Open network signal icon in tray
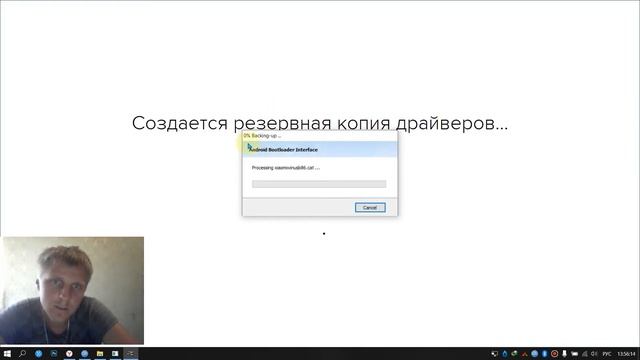The image size is (640, 360). coord(584,353)
